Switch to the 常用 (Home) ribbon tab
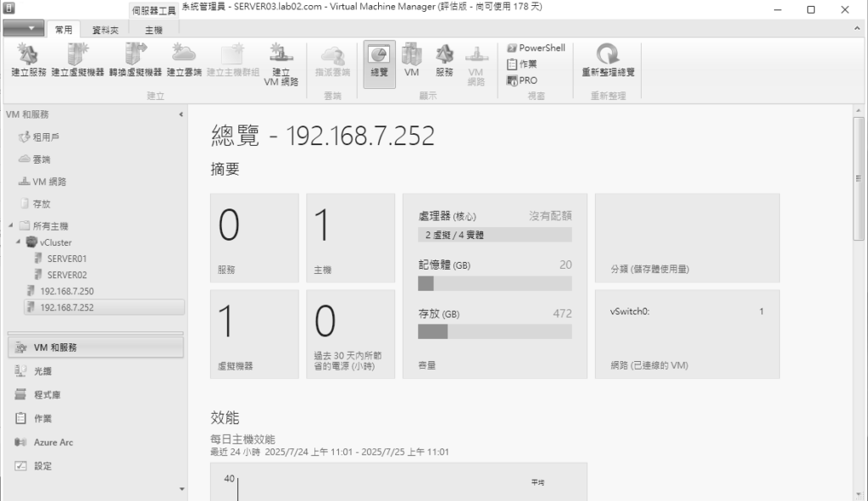This screenshot has width=868, height=501. (63, 30)
